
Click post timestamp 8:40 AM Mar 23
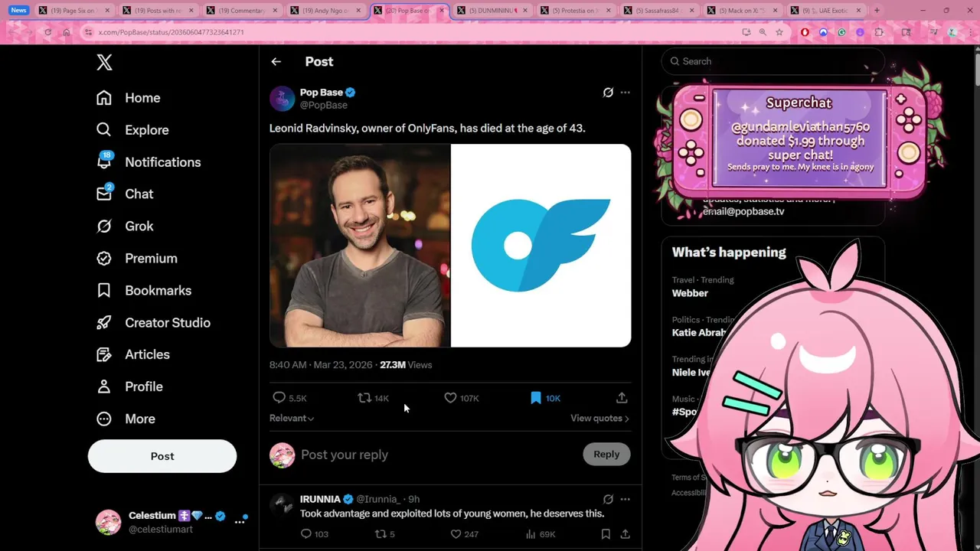(x=322, y=365)
